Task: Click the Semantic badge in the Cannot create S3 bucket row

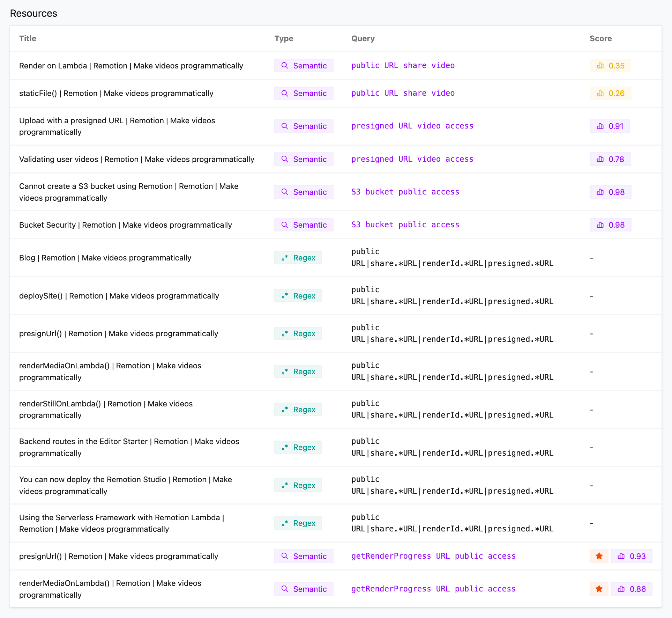Action: click(304, 192)
